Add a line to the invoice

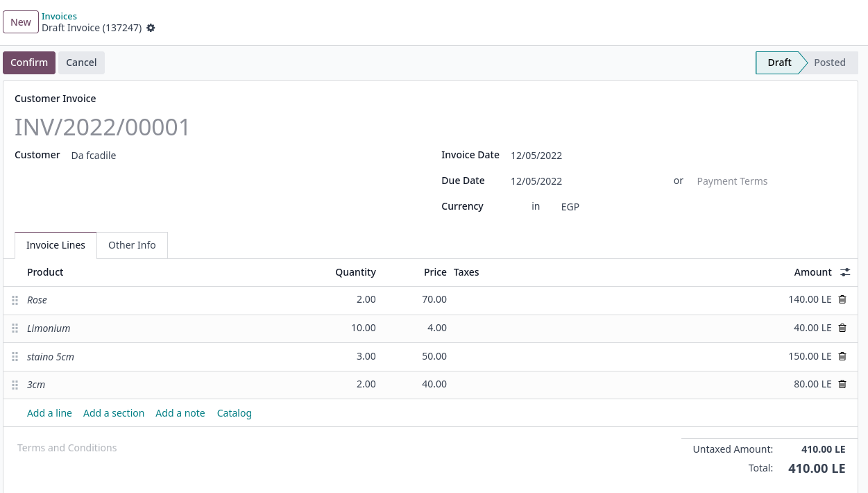tap(49, 413)
